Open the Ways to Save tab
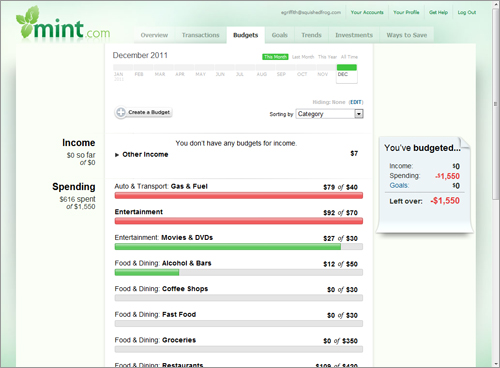This screenshot has height=368, width=500. pyautogui.click(x=407, y=35)
